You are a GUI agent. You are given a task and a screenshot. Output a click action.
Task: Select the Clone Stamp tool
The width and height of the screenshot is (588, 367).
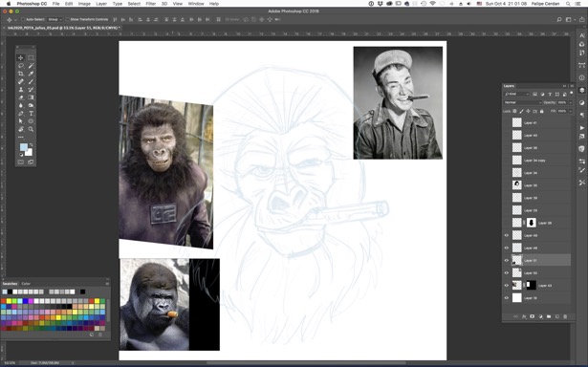[21, 89]
